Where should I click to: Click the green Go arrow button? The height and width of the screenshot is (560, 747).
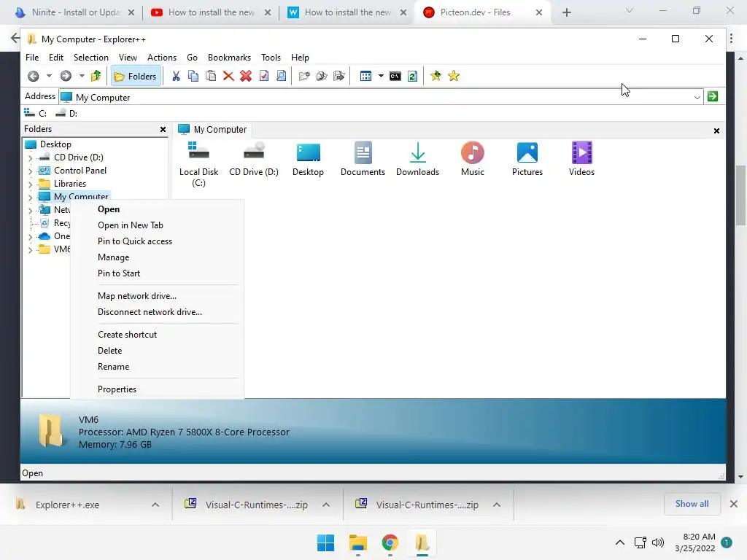tap(713, 97)
